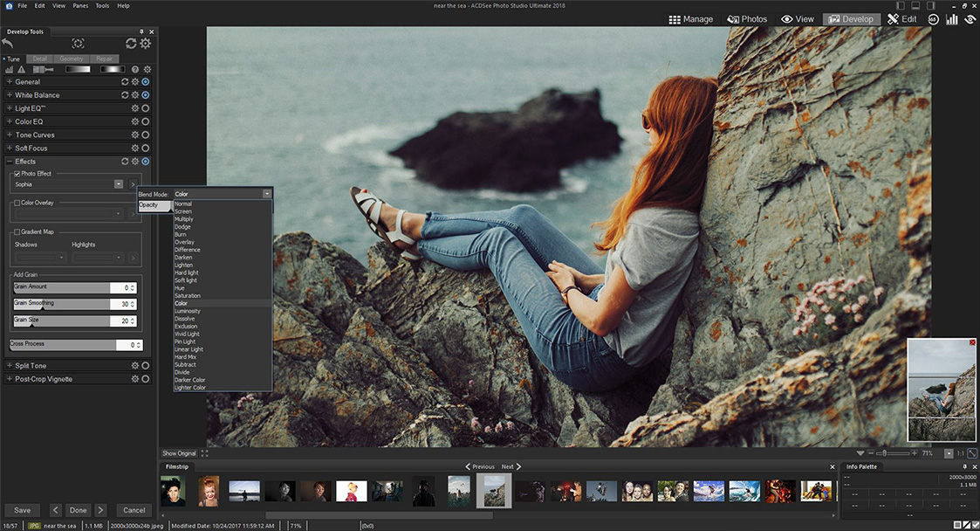Switch to the Geometry tab
This screenshot has height=531, width=980.
(70, 58)
